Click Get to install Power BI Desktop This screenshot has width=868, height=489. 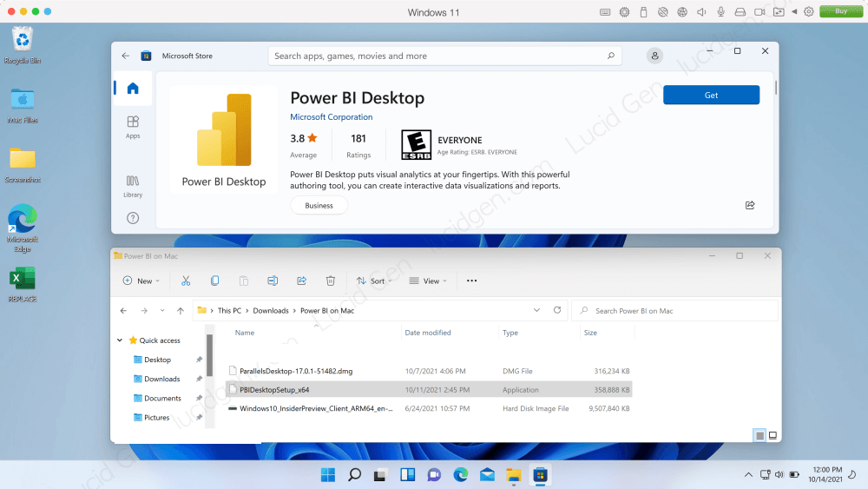point(712,96)
